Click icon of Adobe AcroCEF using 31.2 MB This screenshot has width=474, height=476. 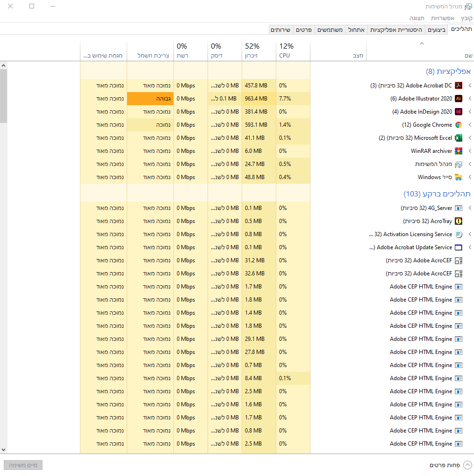pyautogui.click(x=459, y=260)
